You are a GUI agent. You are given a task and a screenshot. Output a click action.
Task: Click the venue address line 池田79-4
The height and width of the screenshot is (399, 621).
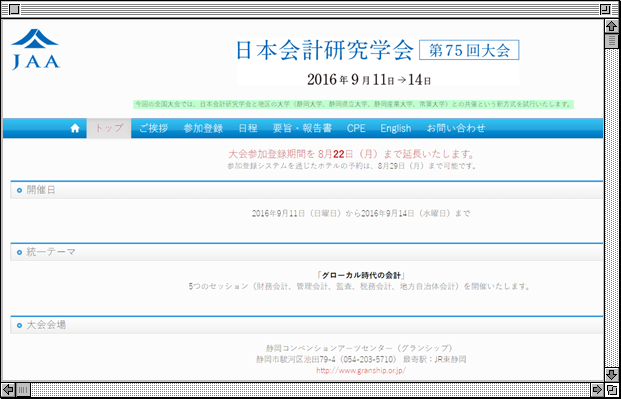tap(361, 360)
